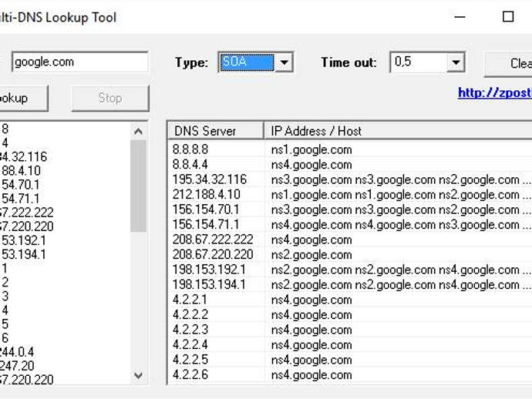This screenshot has width=532, height=399.
Task: Click the Clear button
Action: click(508, 64)
